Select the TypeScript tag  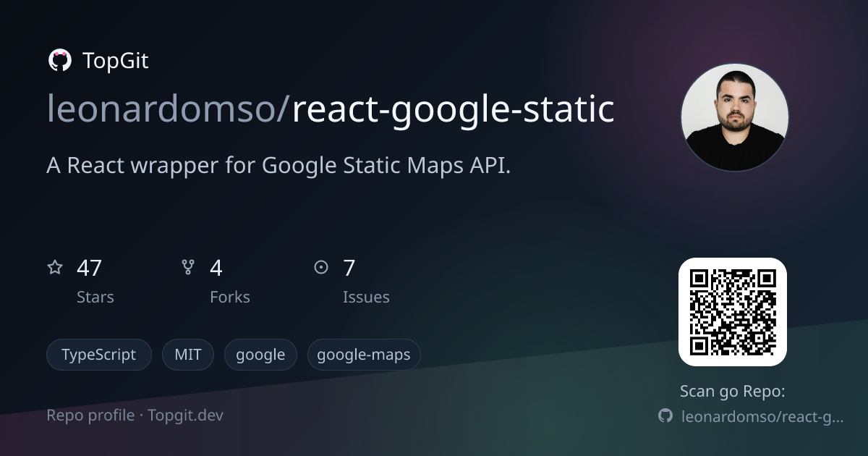(x=99, y=355)
